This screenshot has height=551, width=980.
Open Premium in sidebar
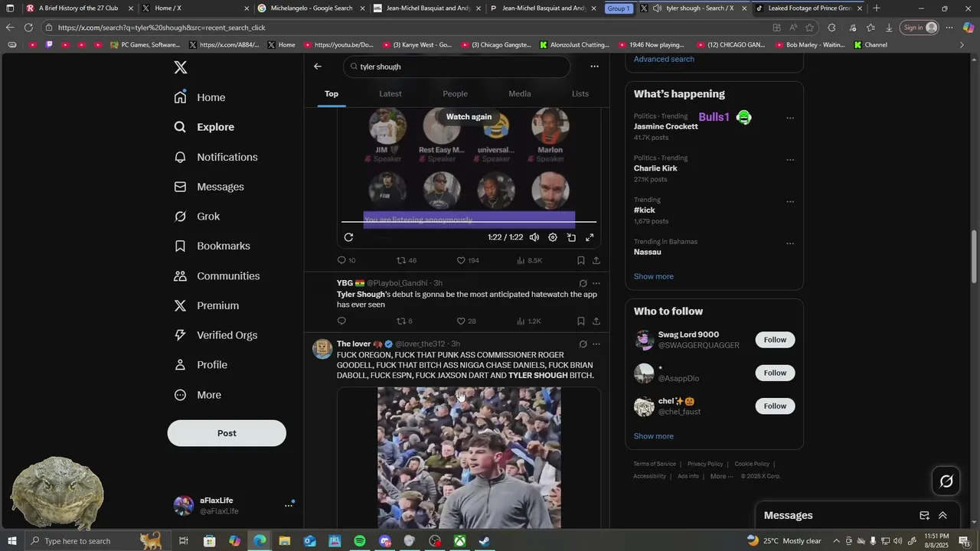pos(207,305)
